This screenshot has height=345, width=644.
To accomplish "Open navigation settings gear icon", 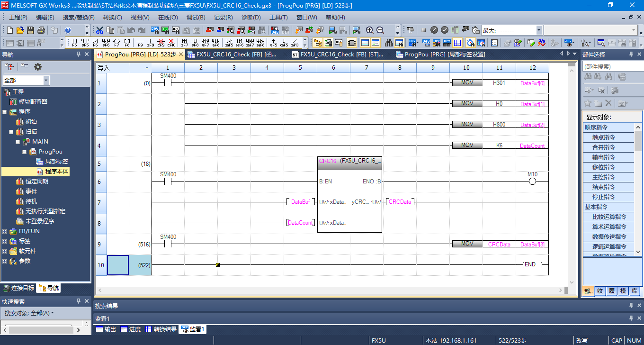I will [38, 67].
